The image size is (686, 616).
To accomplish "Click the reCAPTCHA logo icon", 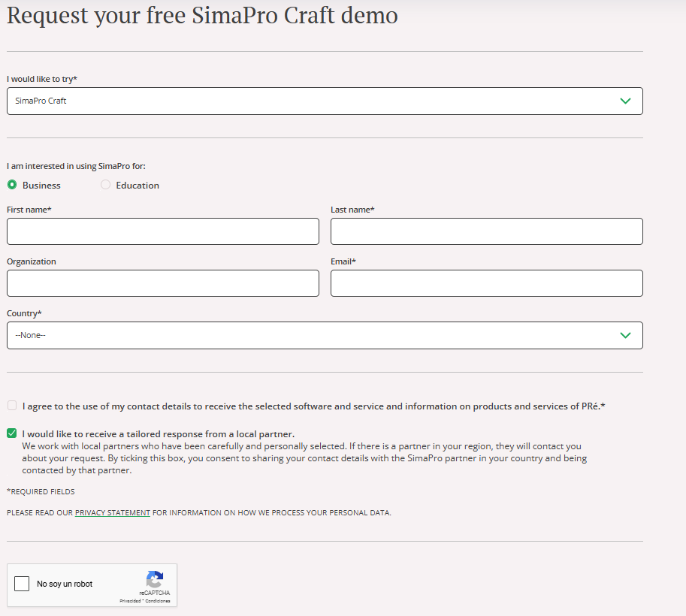I will [155, 579].
